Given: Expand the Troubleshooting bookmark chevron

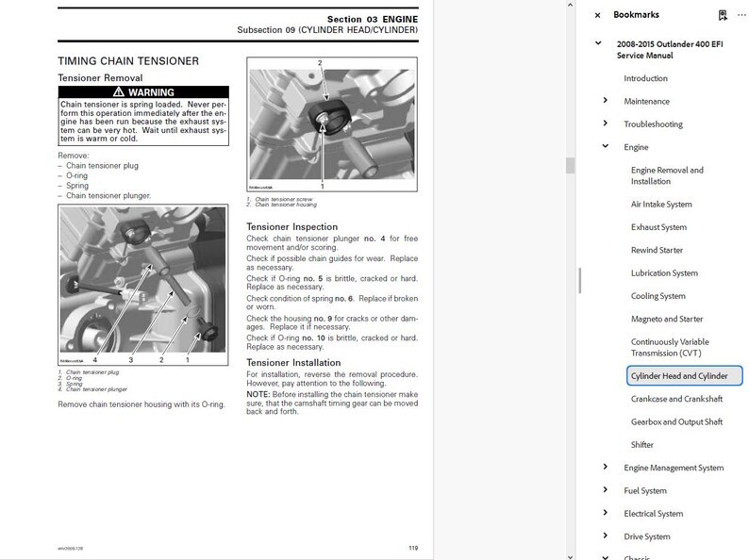Looking at the screenshot, I should coord(605,124).
